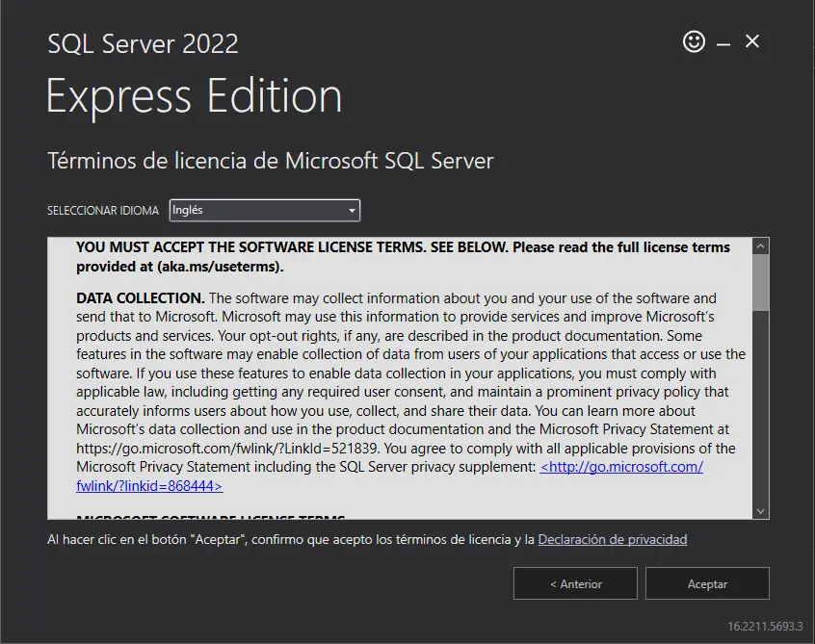The width and height of the screenshot is (815, 644).
Task: Click the smiley feedback icon
Action: [x=694, y=41]
